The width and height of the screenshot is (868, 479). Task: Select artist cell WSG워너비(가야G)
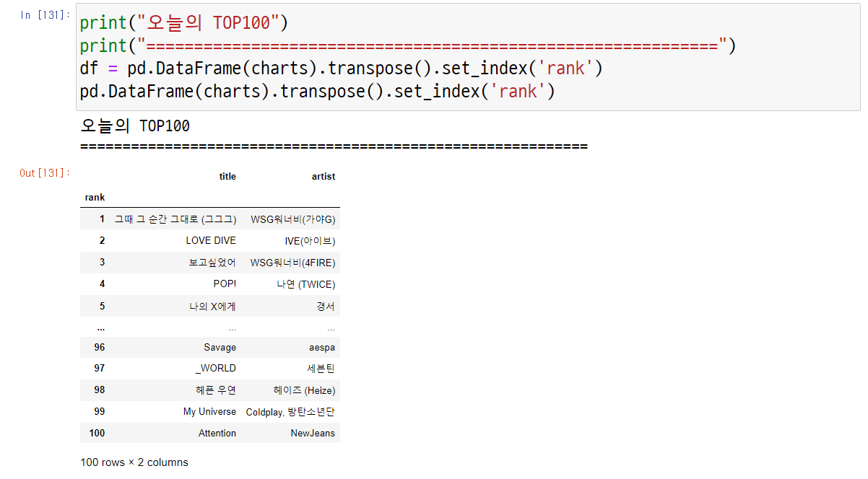293,219
